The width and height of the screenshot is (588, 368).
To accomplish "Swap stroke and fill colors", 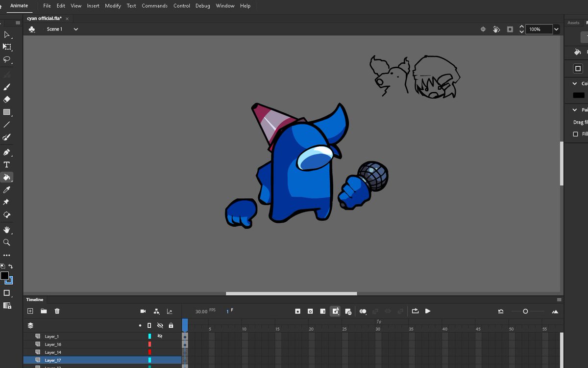I will coord(10,266).
